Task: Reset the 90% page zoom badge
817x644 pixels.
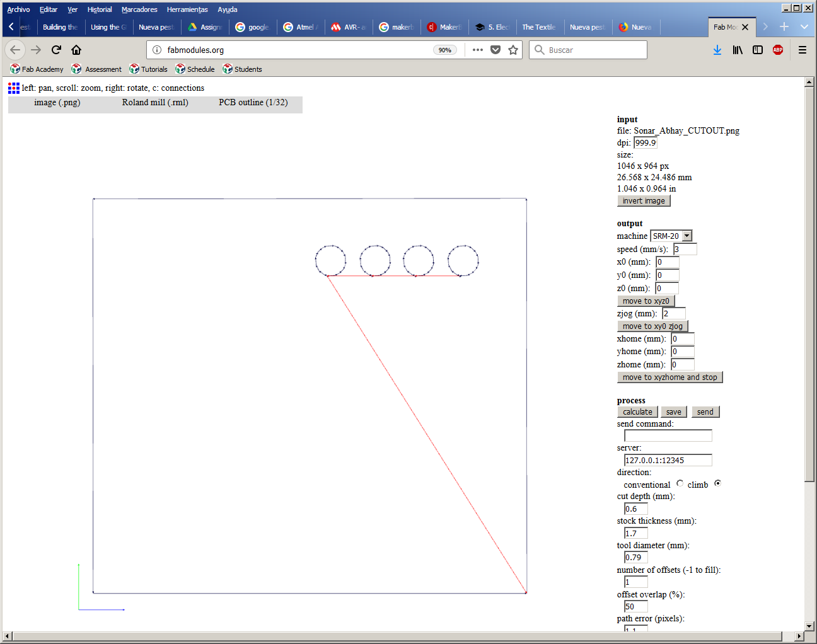Action: coord(445,50)
